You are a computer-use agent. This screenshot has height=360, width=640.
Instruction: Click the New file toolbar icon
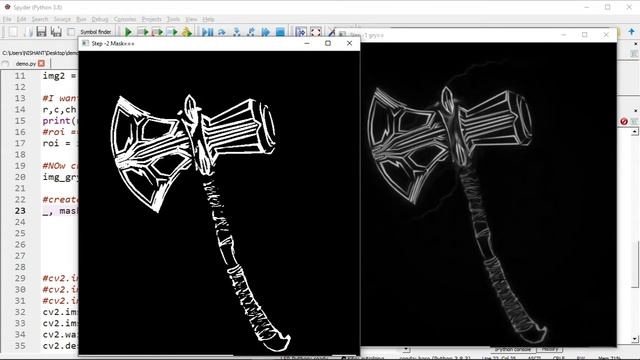(13, 31)
